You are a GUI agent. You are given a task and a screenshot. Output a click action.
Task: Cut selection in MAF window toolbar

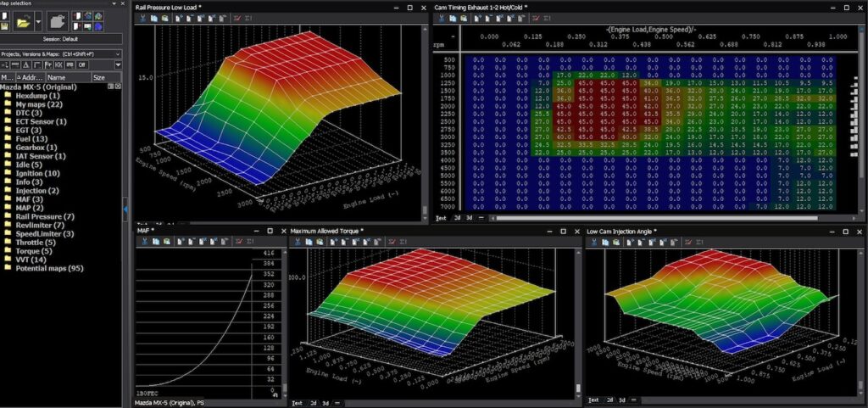tap(143, 242)
